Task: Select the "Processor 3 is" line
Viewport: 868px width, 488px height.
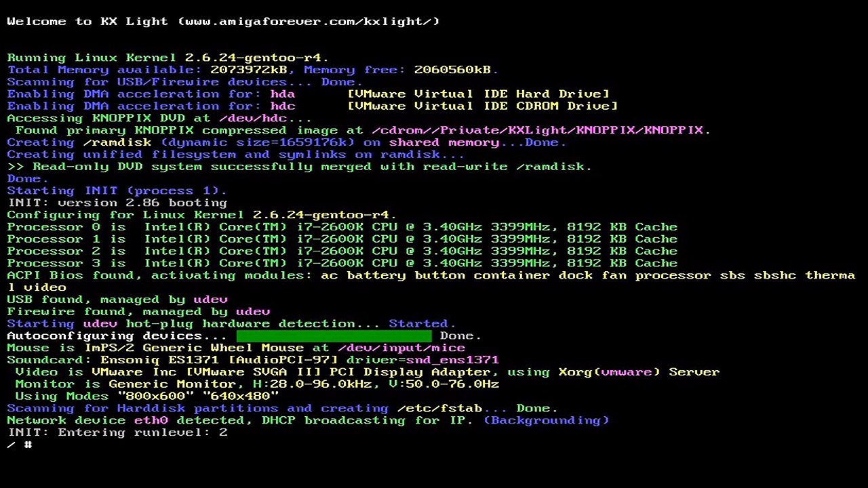Action: coord(342,264)
